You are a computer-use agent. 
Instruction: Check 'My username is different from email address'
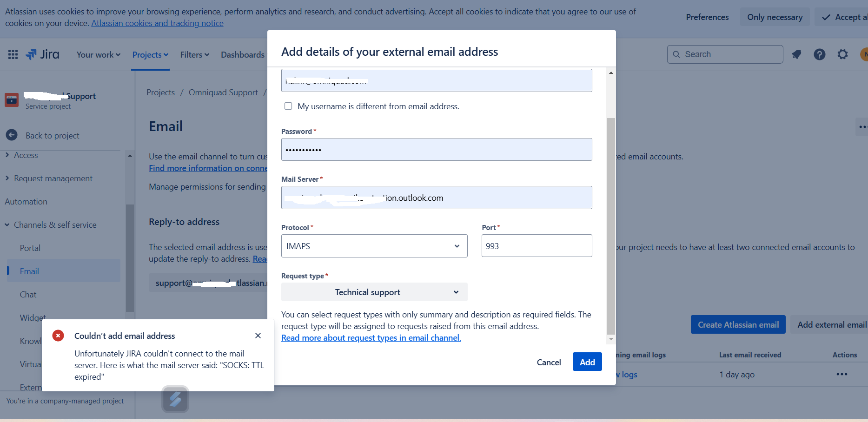[x=288, y=106]
